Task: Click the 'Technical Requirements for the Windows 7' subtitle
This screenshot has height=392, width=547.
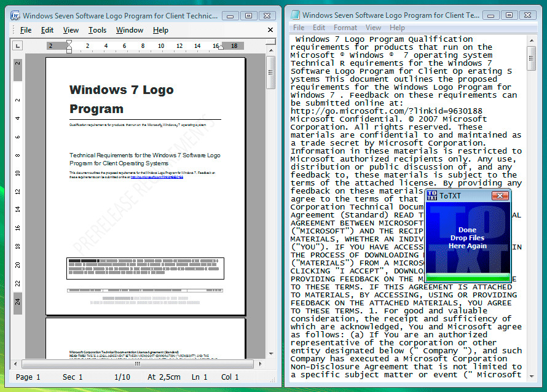Action: coord(145,159)
